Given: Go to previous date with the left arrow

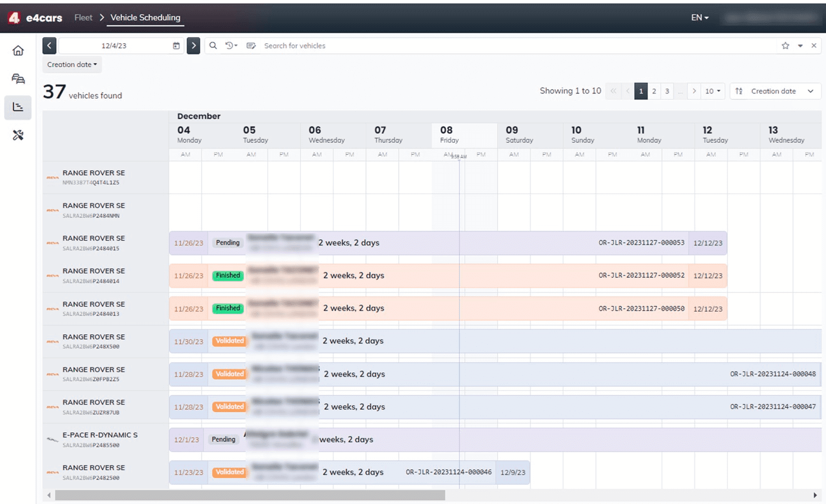Looking at the screenshot, I should 49,46.
